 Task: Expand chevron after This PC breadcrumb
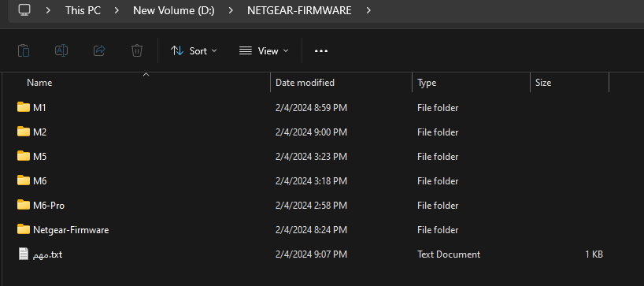[x=117, y=10]
